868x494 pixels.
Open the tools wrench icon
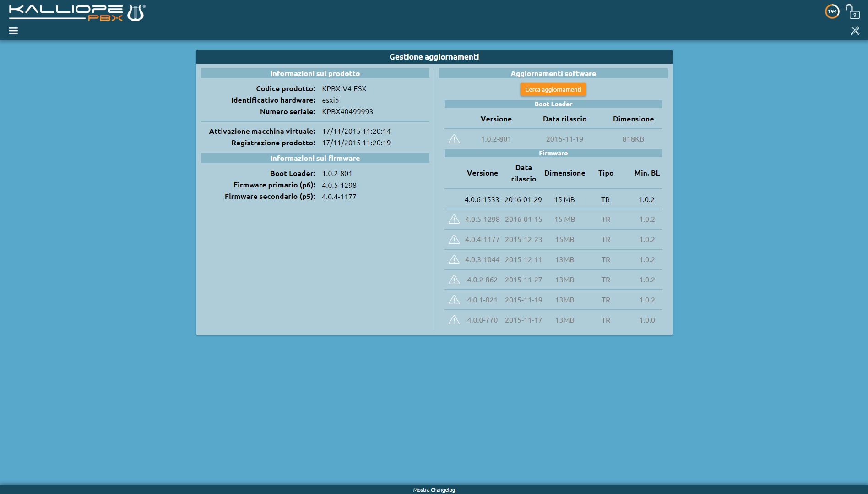point(855,31)
